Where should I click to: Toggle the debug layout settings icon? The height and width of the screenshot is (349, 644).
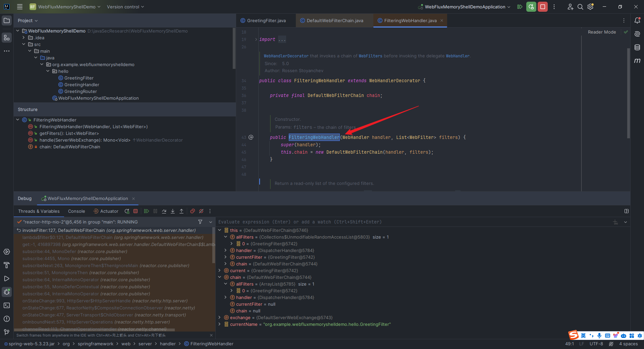[627, 211]
